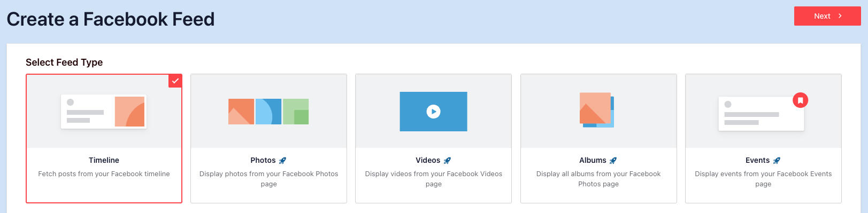This screenshot has width=868, height=213.
Task: Click the red Next button
Action: [x=827, y=16]
